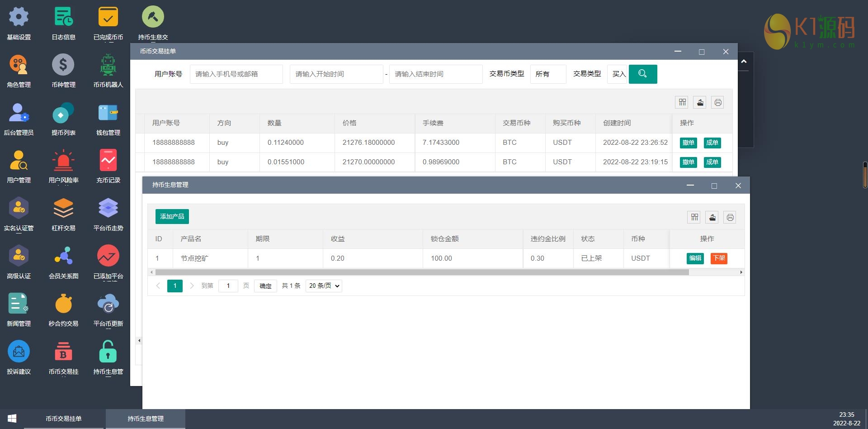
Task: Click the green search magnifier button
Action: 642,74
